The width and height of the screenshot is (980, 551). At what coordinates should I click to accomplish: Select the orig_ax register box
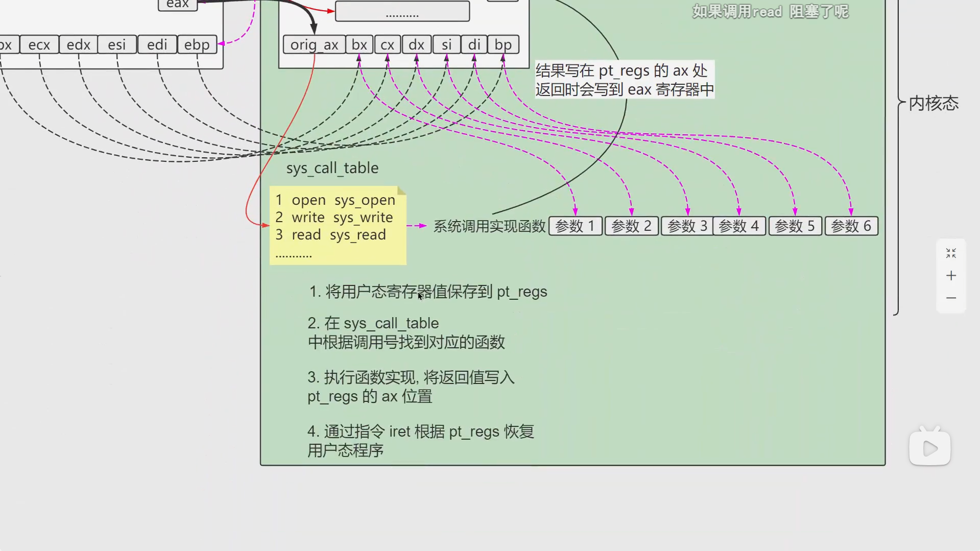pyautogui.click(x=314, y=44)
